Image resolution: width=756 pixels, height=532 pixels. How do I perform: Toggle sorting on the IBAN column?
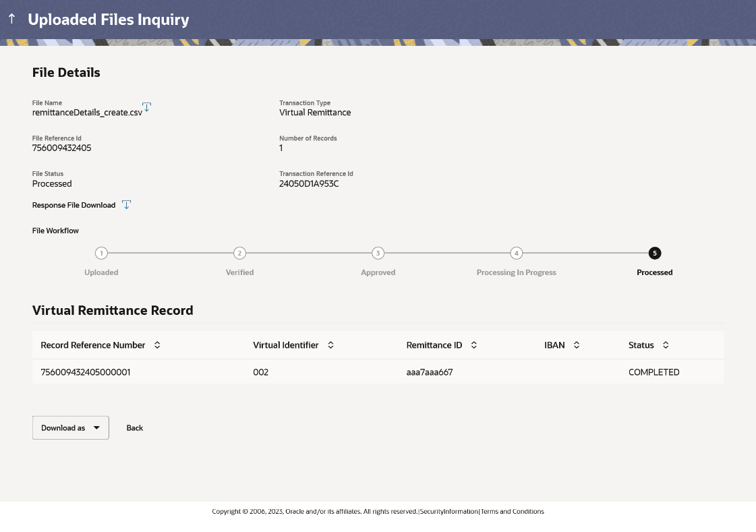(x=577, y=345)
